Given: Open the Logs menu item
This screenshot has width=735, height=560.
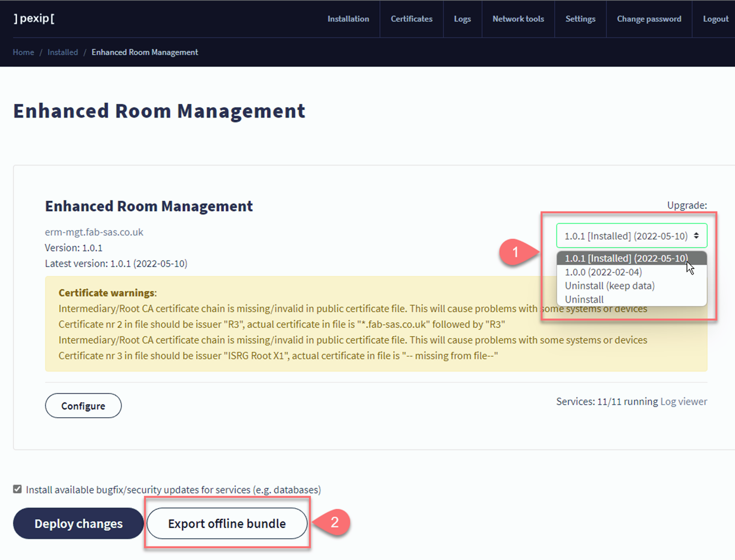Looking at the screenshot, I should click(462, 19).
